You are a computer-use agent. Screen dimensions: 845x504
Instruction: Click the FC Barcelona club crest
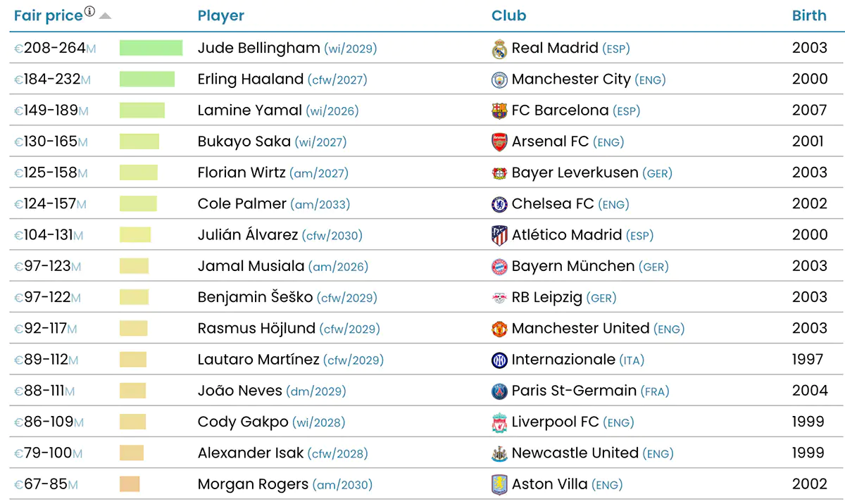499,111
